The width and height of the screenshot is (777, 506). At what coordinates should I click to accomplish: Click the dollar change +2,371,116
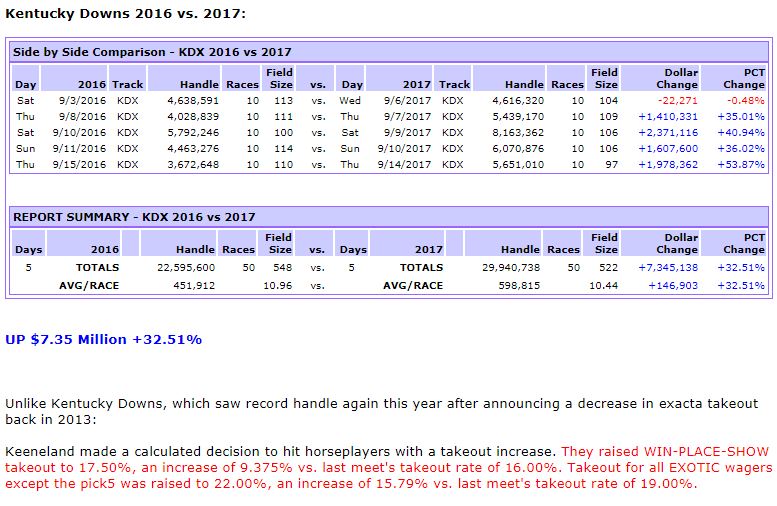(x=668, y=132)
